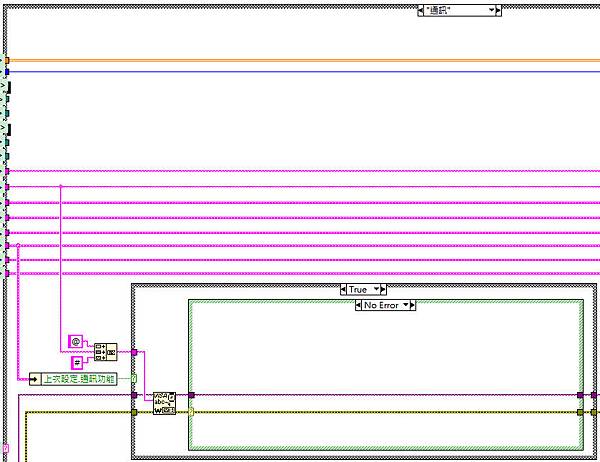Screen dimensions: 600x462
Task: Select the Concatenate Strings node
Action: pyautogui.click(x=106, y=352)
